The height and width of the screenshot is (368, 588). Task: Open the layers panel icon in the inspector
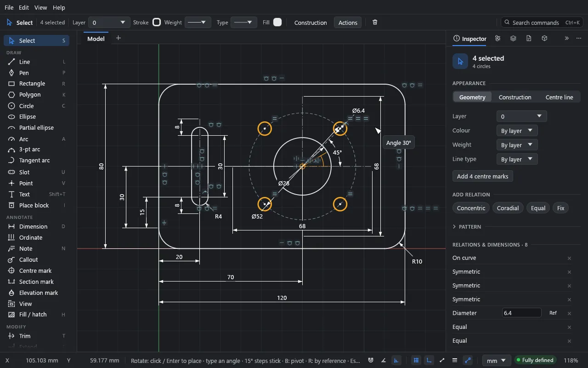[513, 38]
